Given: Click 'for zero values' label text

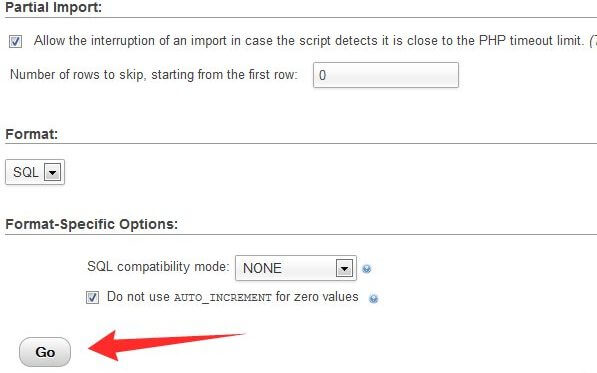Looking at the screenshot, I should click(317, 296).
